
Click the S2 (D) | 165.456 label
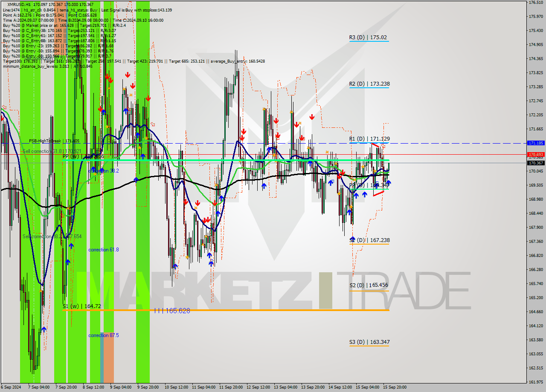[x=369, y=285]
